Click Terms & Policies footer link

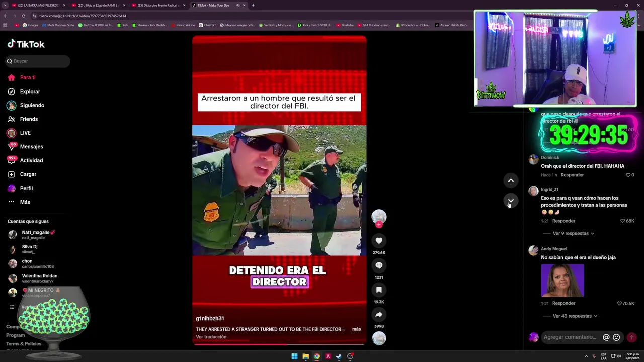24,344
